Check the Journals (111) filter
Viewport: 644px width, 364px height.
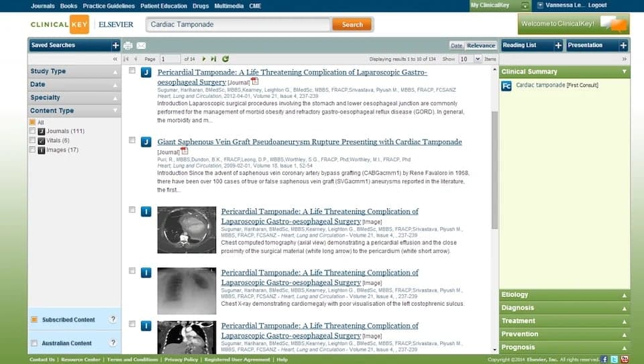[x=32, y=131]
